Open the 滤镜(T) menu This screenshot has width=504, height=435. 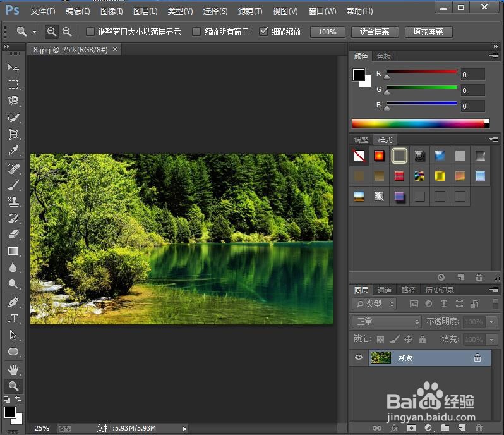pyautogui.click(x=250, y=11)
